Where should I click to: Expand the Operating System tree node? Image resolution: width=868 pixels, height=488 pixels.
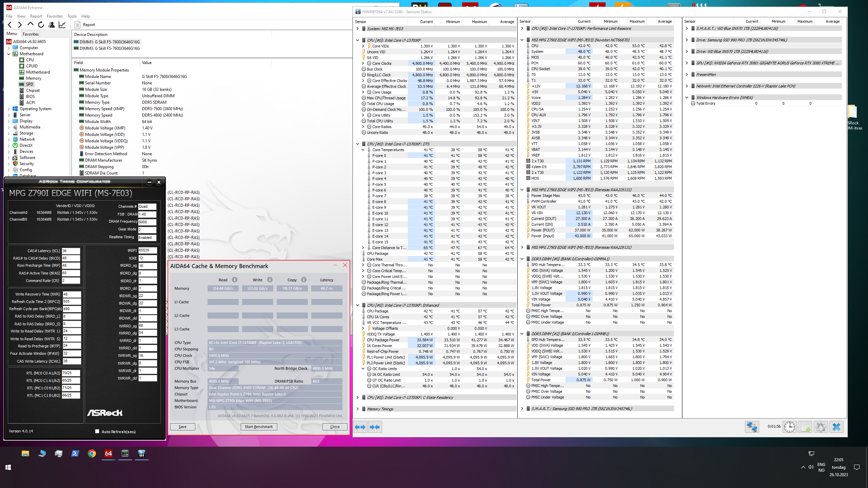coord(9,109)
